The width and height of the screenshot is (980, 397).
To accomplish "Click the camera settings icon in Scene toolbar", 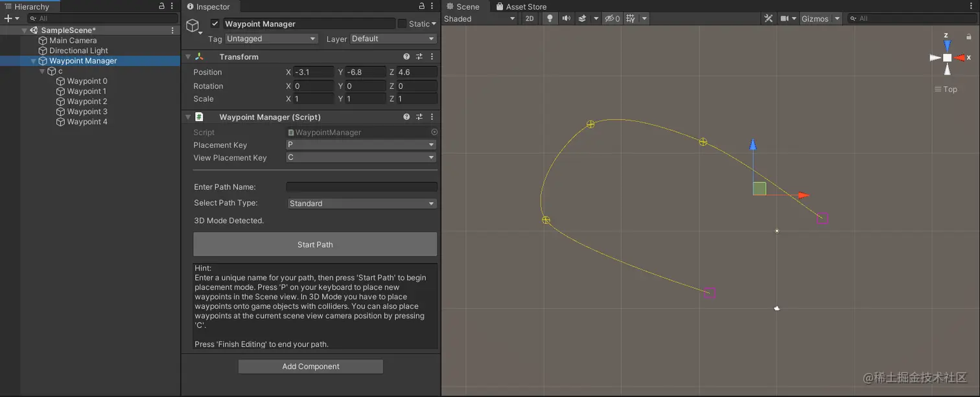I will [x=786, y=18].
